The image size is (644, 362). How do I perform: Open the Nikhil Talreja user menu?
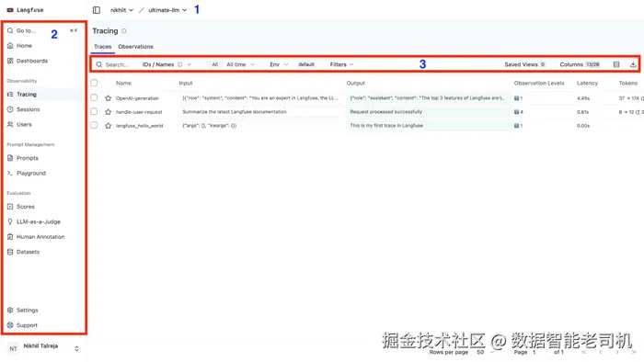click(43, 348)
